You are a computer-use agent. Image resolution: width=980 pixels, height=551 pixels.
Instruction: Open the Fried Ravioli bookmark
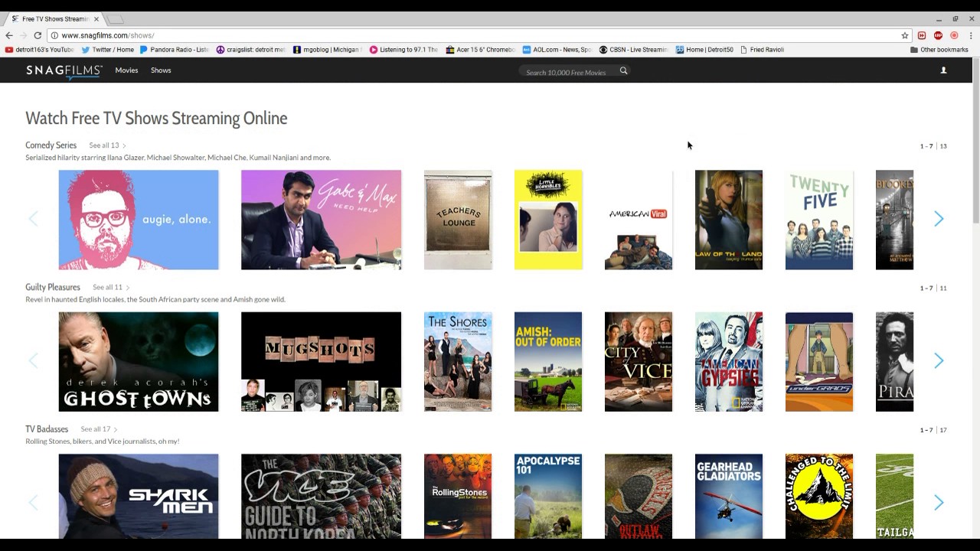coord(763,50)
